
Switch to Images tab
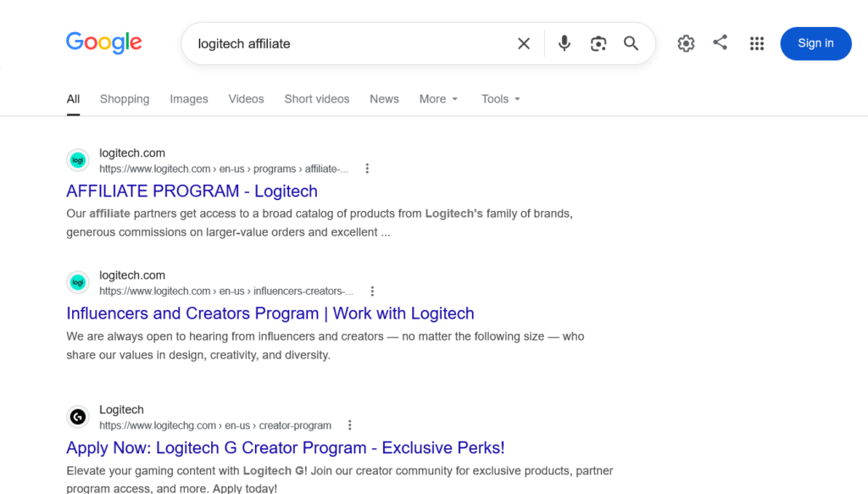(189, 99)
